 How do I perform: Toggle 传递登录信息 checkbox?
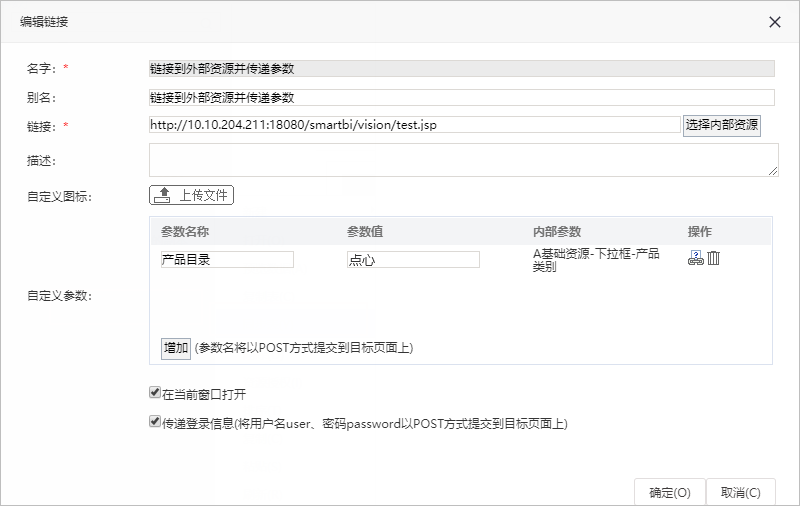pos(155,421)
